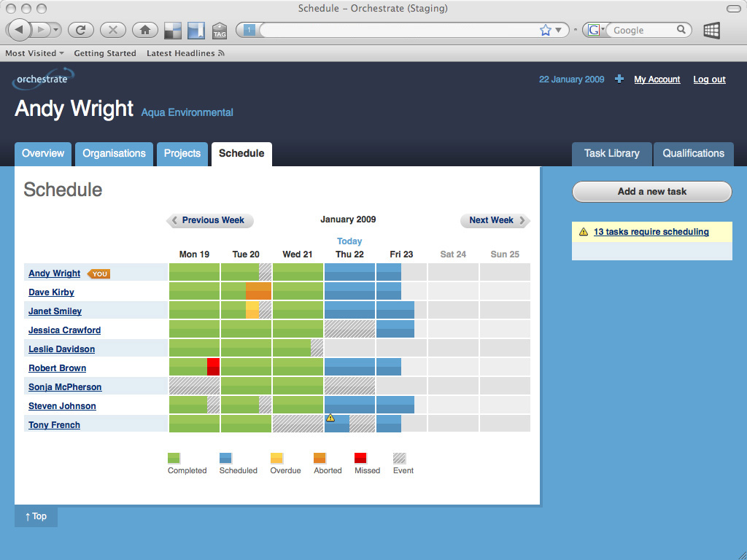Screen dimensions: 747x560
Task: Click the Add a new task button
Action: [x=651, y=192]
